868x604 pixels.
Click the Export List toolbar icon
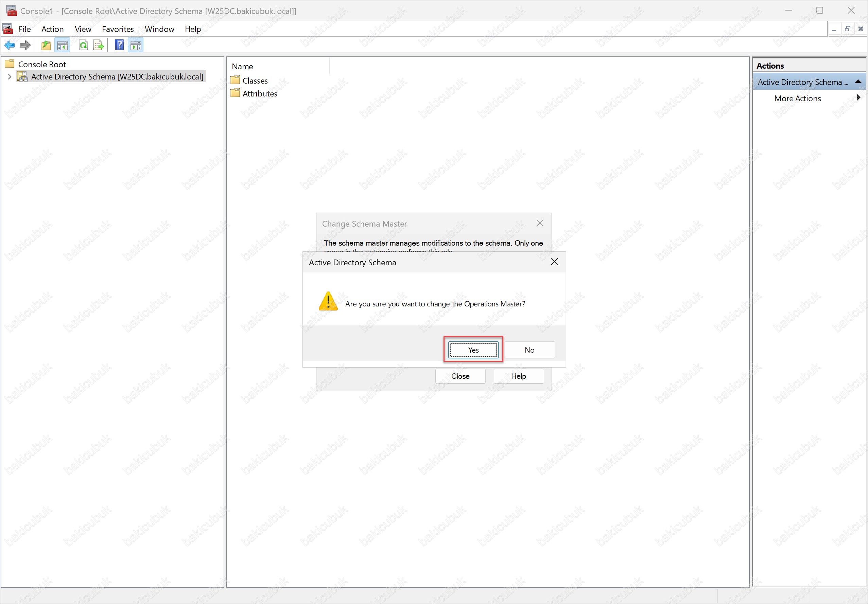tap(98, 46)
